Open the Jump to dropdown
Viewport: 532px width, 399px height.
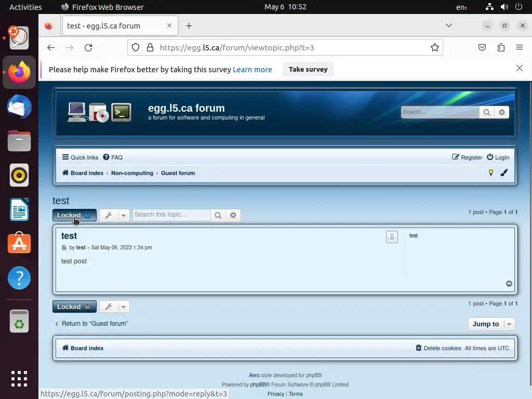pyautogui.click(x=491, y=324)
